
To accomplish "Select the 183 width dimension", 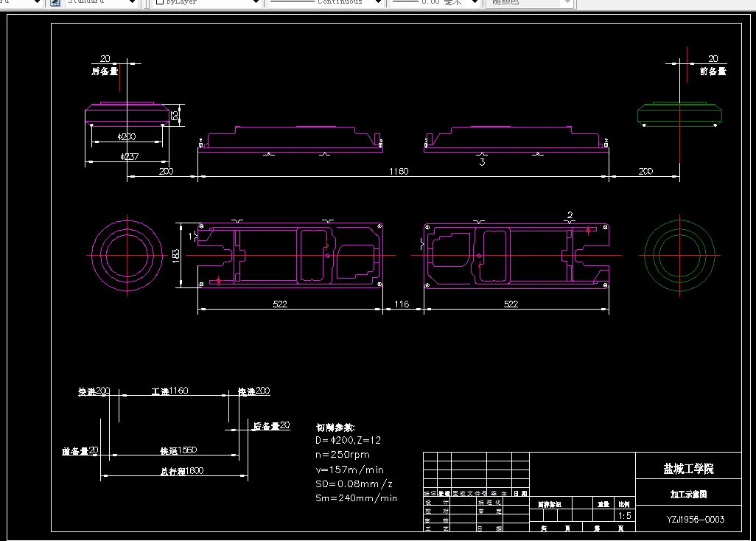I will [176, 255].
